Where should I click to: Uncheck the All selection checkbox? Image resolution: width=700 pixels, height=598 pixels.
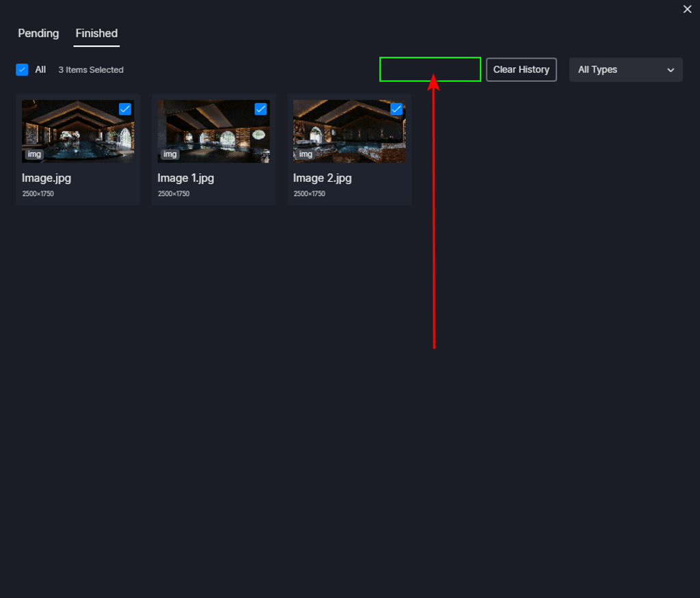21,69
